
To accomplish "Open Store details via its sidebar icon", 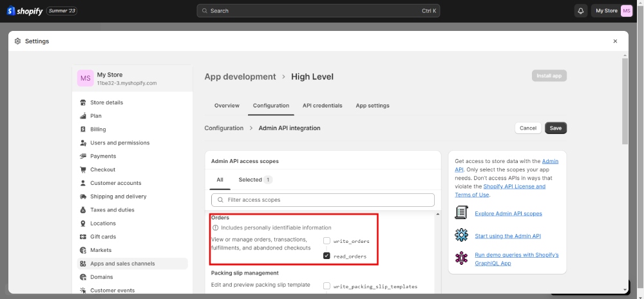I will click(83, 102).
